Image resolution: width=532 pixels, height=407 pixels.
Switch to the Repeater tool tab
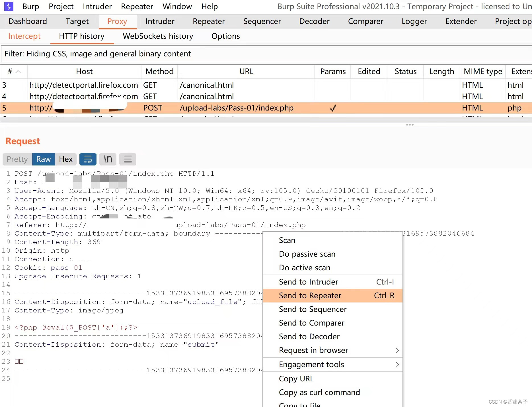point(209,21)
